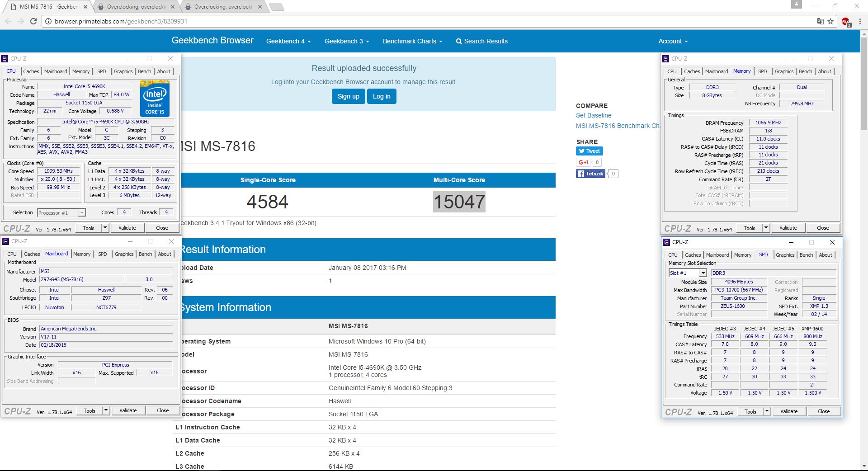Click the Intel Core i5 logo in CPU-Z

[155, 99]
